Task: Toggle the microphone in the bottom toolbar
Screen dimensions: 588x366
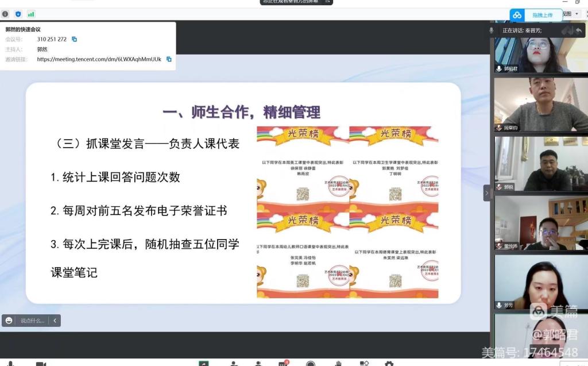Action: coord(10,363)
